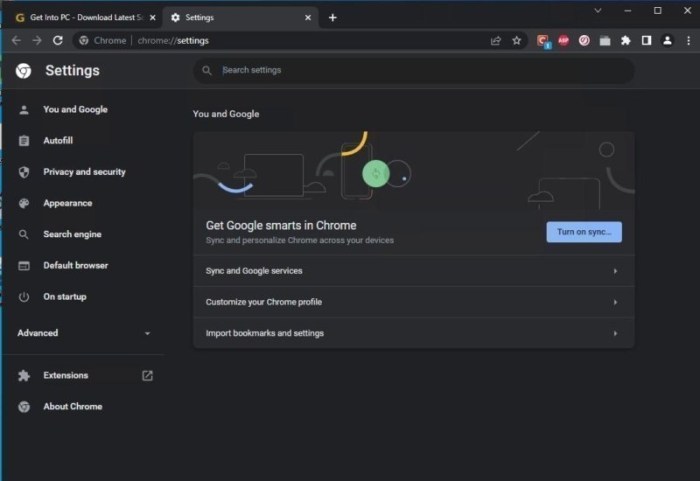Expand the Advanced settings section

(x=84, y=333)
